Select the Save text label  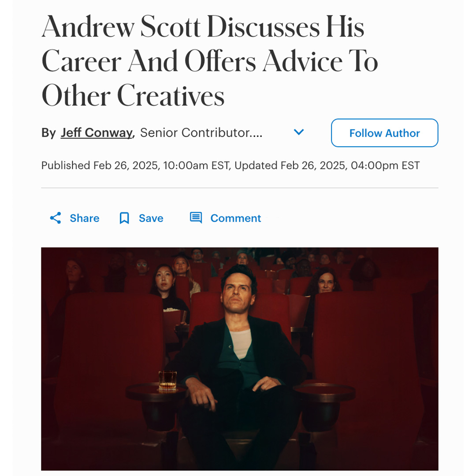pos(151,218)
